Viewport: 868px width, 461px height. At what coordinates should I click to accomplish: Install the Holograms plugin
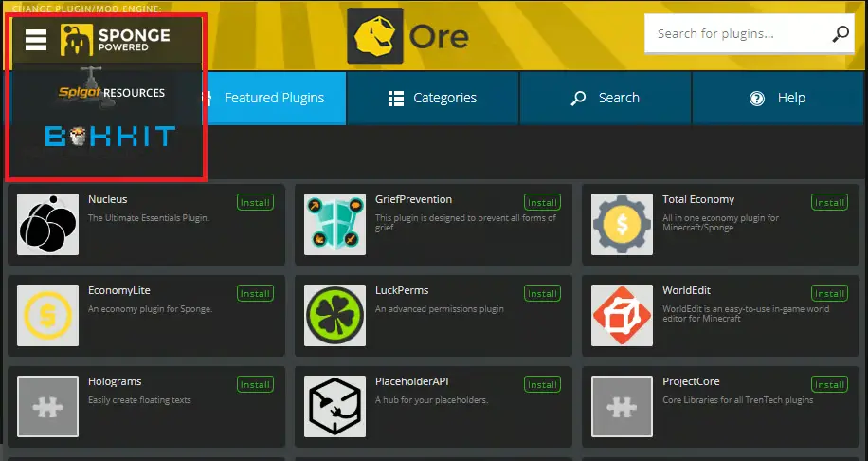255,384
